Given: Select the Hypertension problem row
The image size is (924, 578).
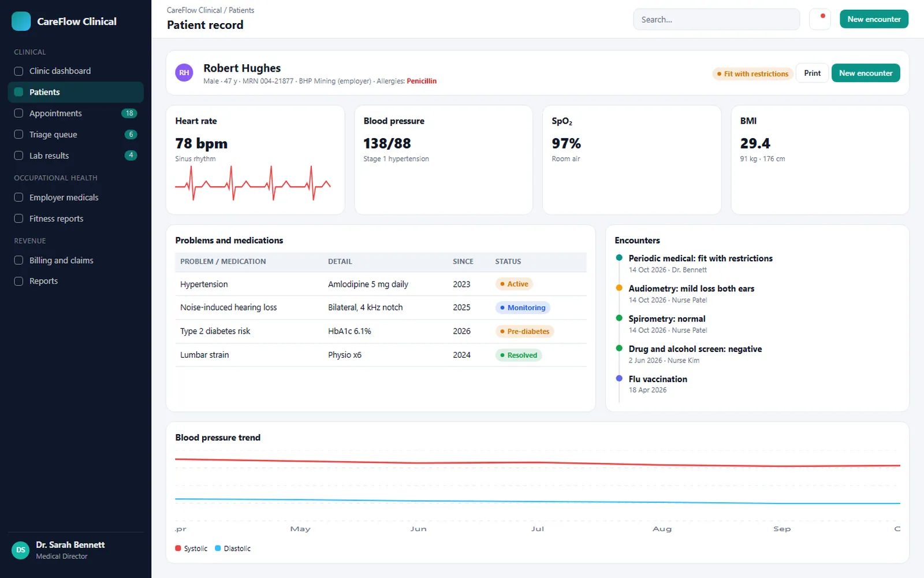Looking at the screenshot, I should (381, 284).
